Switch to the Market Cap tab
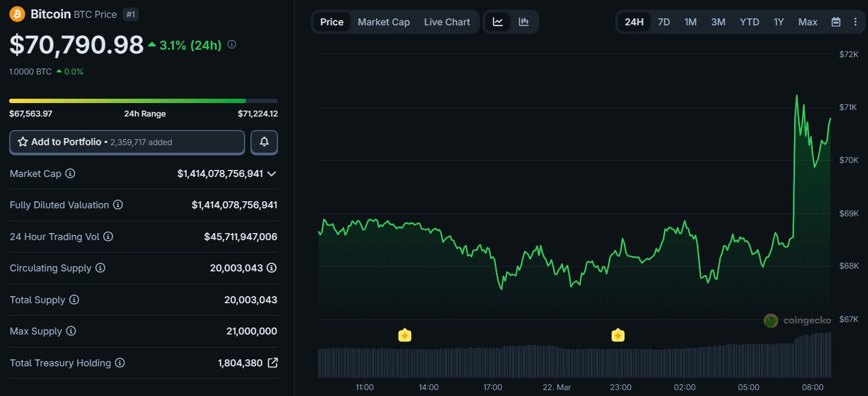This screenshot has height=396, width=868. point(383,22)
